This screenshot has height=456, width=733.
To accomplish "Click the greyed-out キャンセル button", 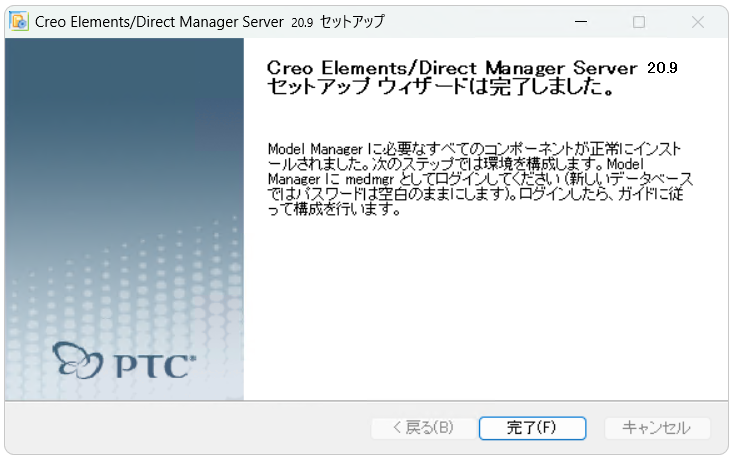I will [x=657, y=428].
